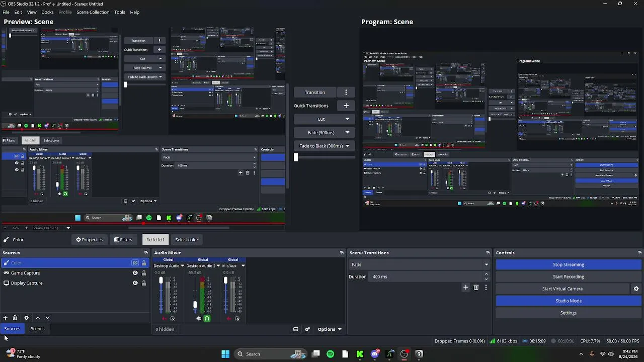The image size is (644, 362).
Task: Open the Scene Collection menu
Action: (93, 12)
